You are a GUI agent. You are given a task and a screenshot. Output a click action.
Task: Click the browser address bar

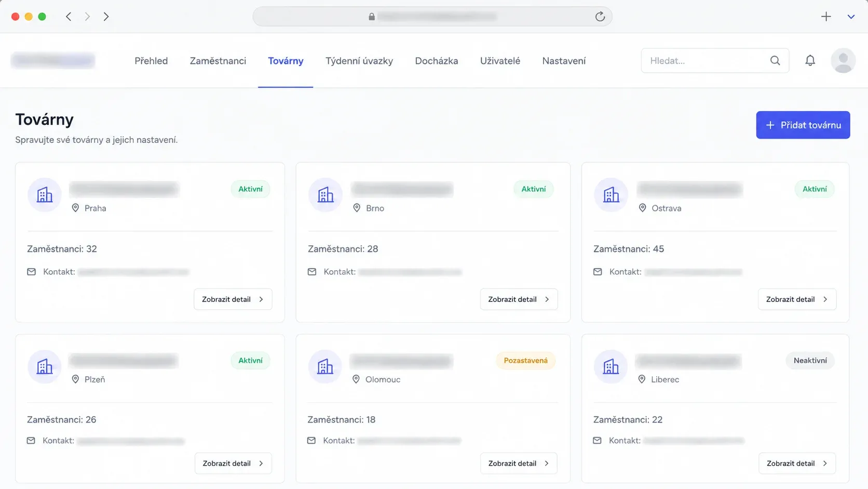point(432,17)
